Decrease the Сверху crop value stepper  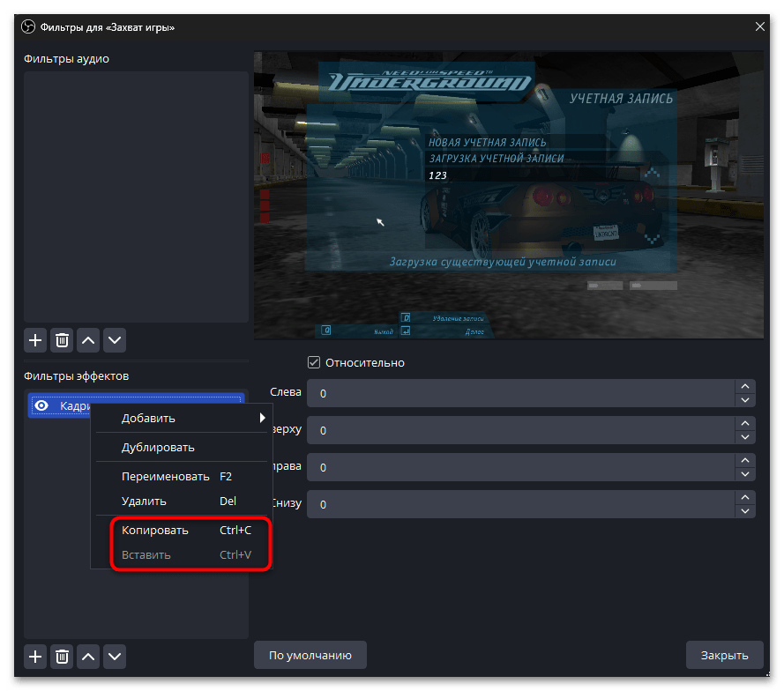[x=745, y=436]
